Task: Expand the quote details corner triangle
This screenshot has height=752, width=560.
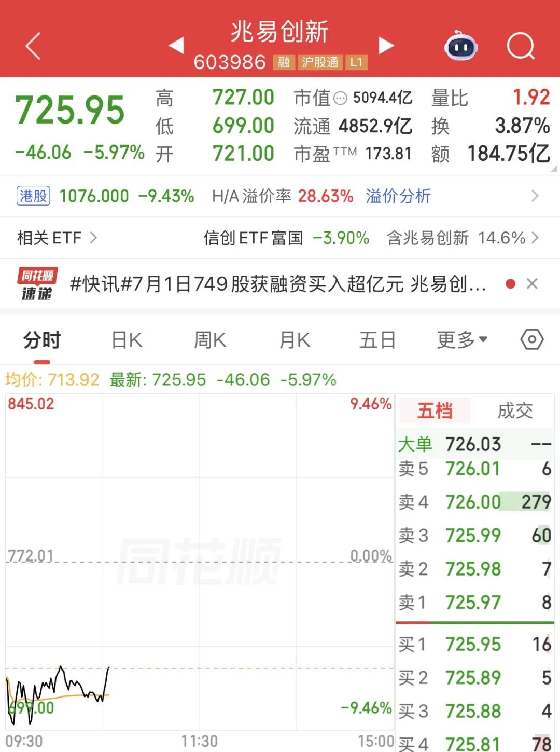Action: click(554, 169)
